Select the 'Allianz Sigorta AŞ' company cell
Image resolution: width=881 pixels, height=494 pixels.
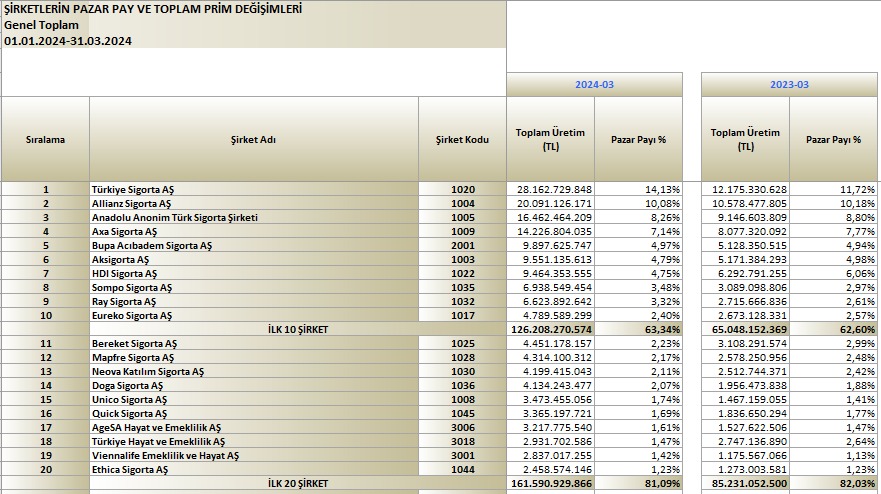(253, 203)
